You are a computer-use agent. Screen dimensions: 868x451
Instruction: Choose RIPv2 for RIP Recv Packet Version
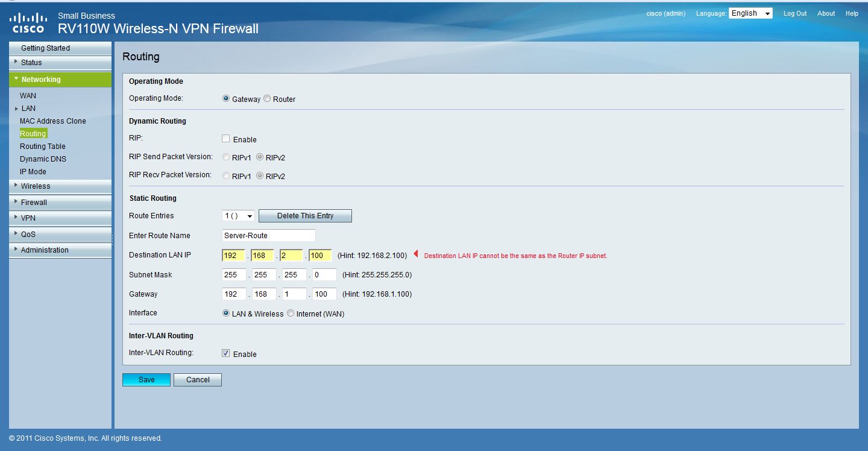tap(260, 176)
